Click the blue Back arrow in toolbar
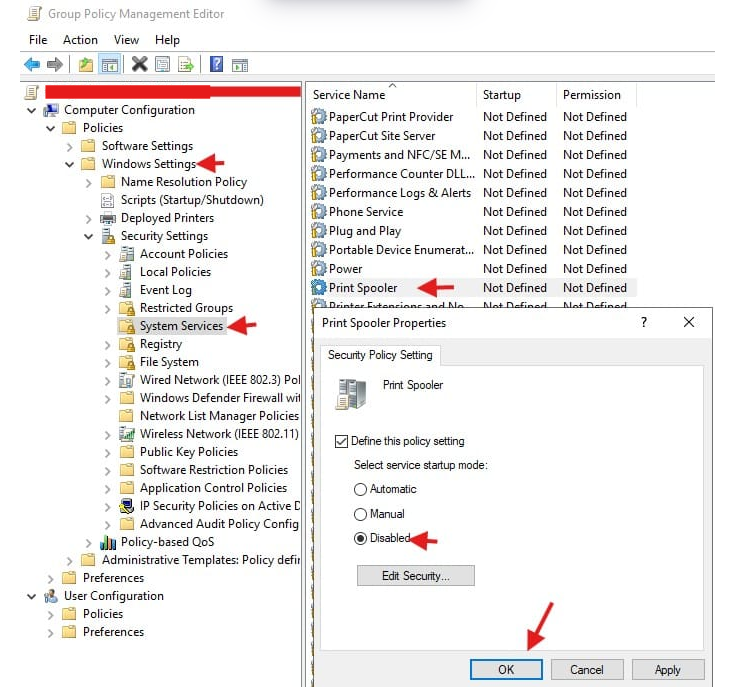 [x=32, y=65]
